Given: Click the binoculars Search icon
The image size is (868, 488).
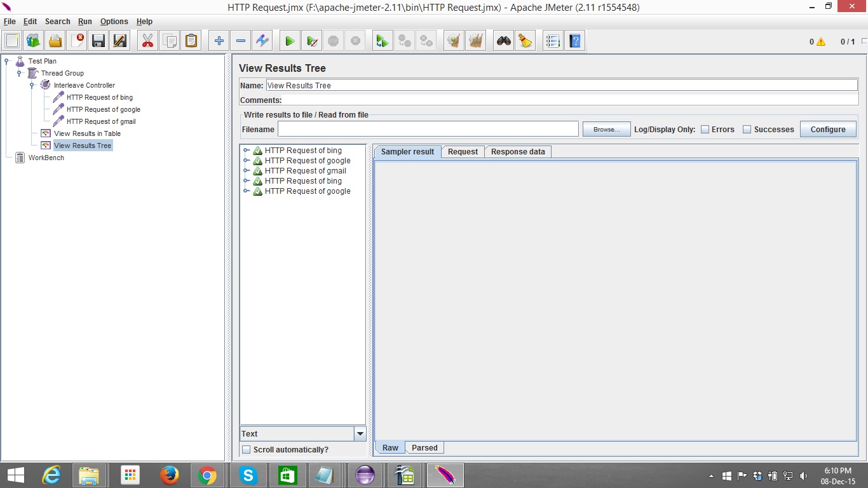Looking at the screenshot, I should (504, 41).
